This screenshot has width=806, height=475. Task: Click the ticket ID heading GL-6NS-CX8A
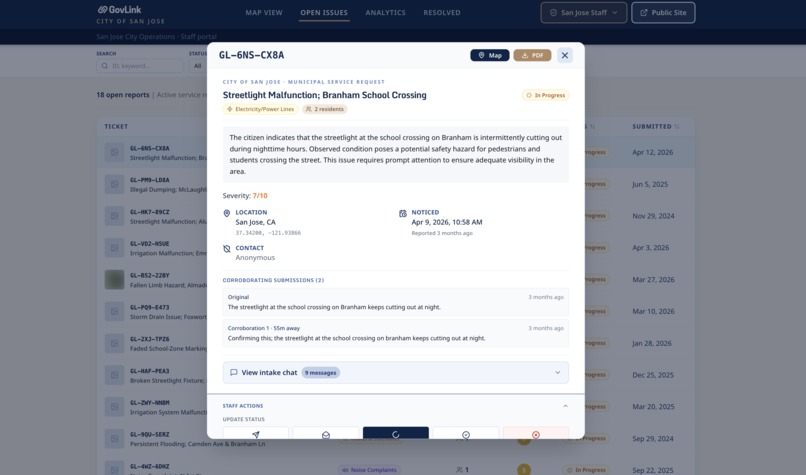251,55
